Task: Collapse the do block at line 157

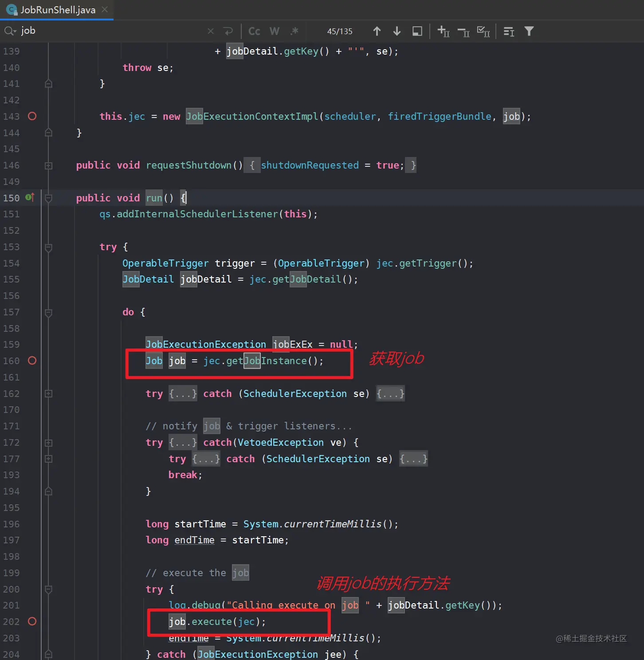Action: [49, 313]
